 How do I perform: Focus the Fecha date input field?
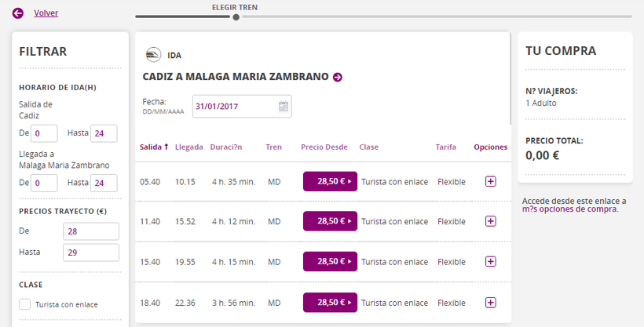(234, 107)
